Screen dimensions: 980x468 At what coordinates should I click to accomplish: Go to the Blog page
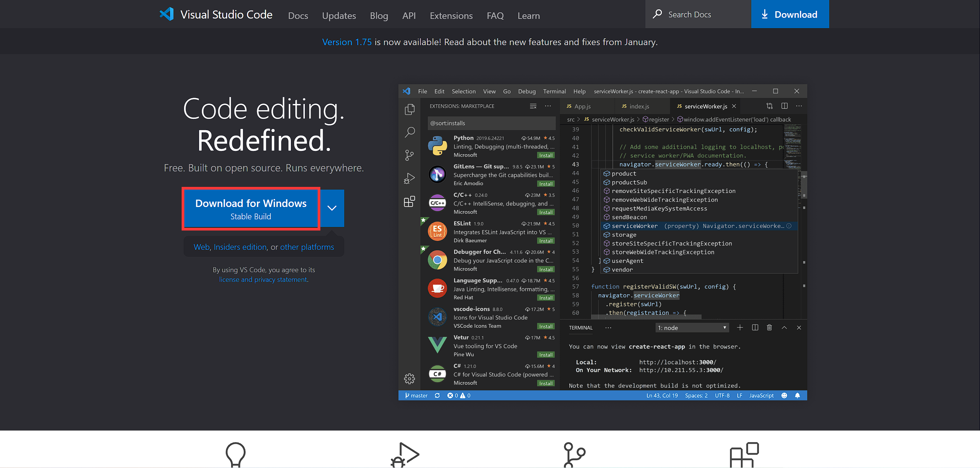point(379,15)
